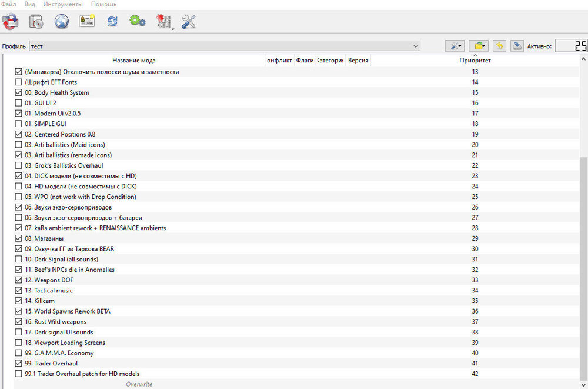
Task: Click the yellow Restore Backup arrow button
Action: 499,46
